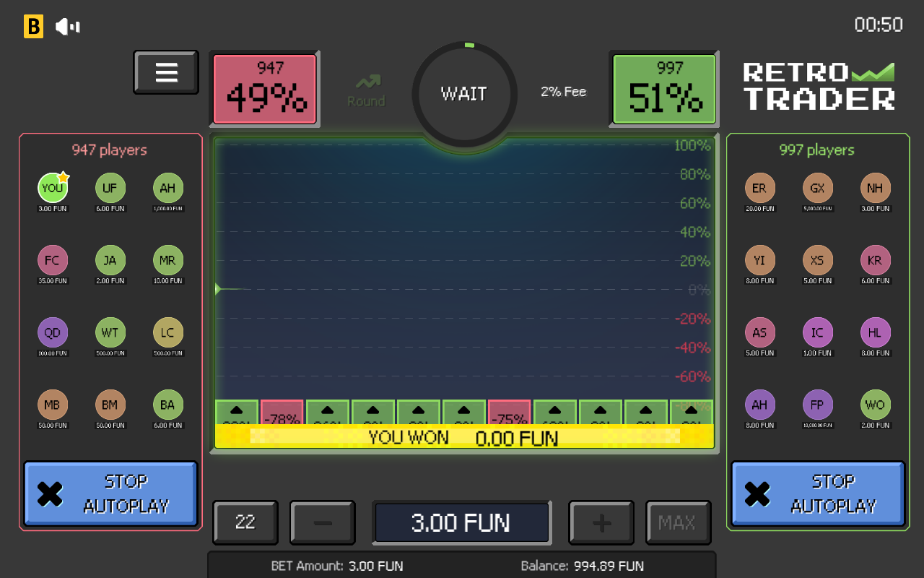Click the WAIT round timer circle
This screenshot has height=578, width=924.
(x=464, y=94)
